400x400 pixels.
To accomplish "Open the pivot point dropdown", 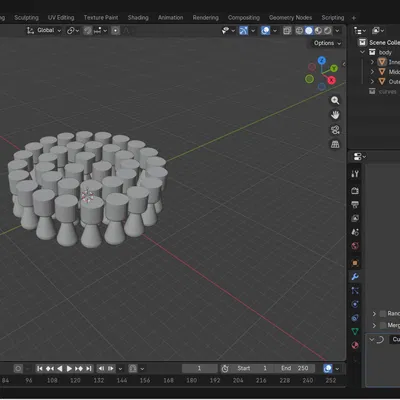I will pyautogui.click(x=73, y=31).
